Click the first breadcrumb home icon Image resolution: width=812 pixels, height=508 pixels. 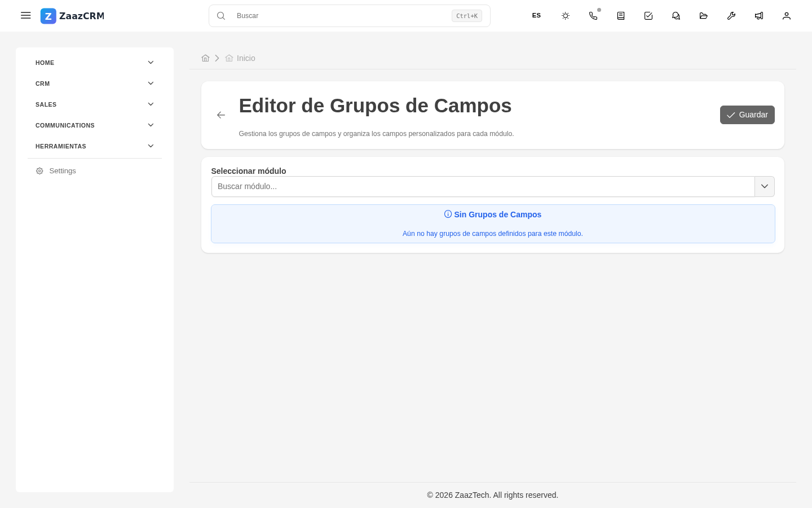point(205,58)
